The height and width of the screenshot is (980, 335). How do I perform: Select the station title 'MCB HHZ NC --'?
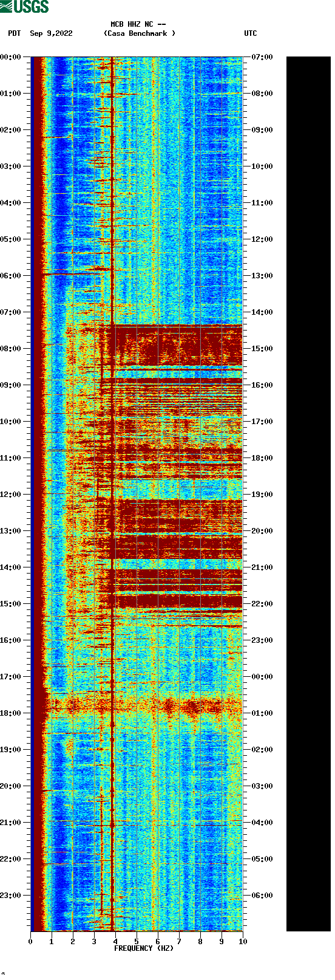[138, 24]
